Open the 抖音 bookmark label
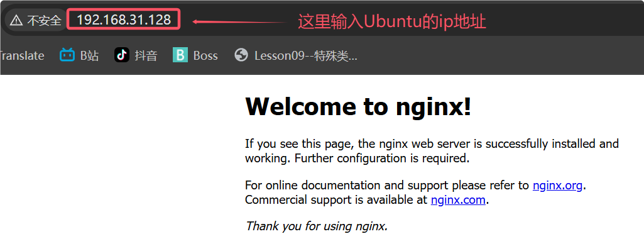The width and height of the screenshot is (644, 251). [146, 55]
